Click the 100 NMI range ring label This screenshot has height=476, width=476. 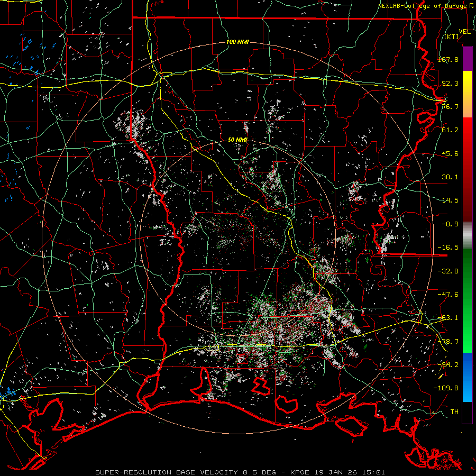point(237,42)
